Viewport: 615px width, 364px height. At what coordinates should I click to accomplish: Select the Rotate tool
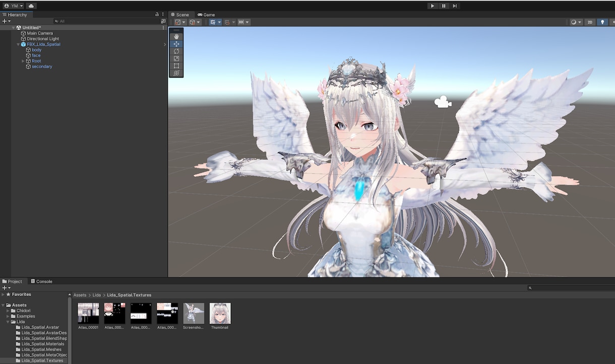[x=176, y=51]
